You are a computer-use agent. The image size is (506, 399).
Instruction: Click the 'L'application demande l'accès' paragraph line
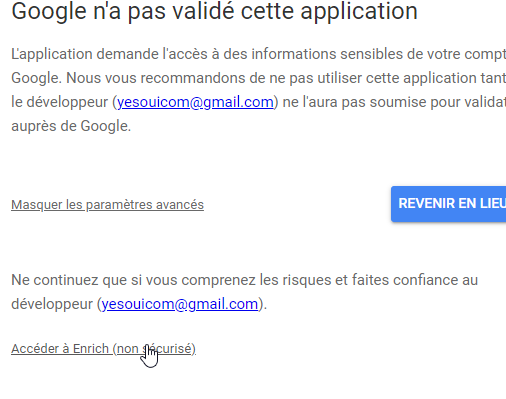(x=258, y=54)
